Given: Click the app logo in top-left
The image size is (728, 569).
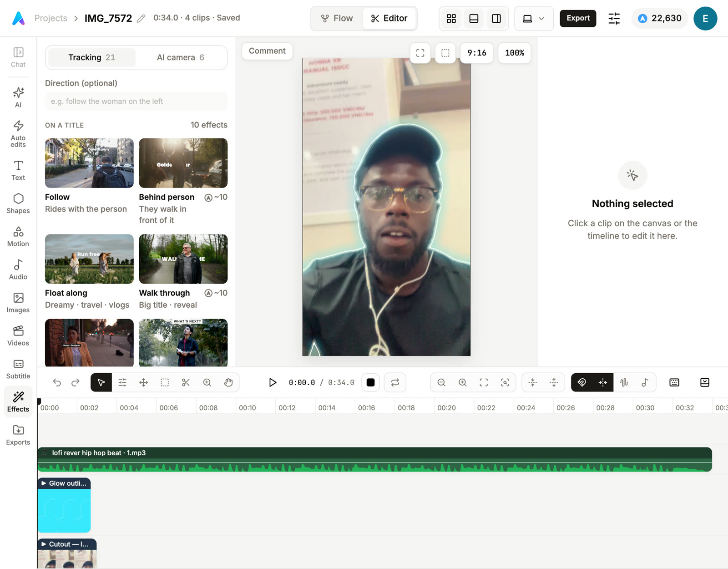Looking at the screenshot, I should tap(18, 18).
